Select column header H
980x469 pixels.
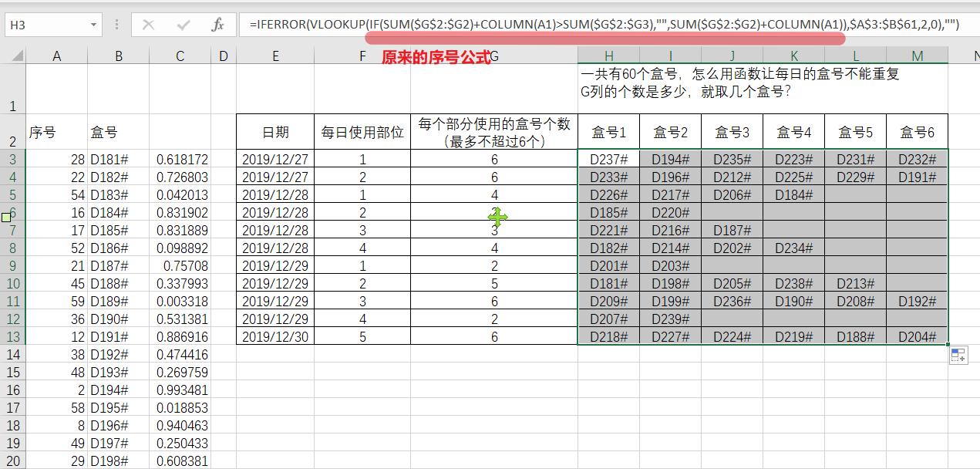pos(608,55)
